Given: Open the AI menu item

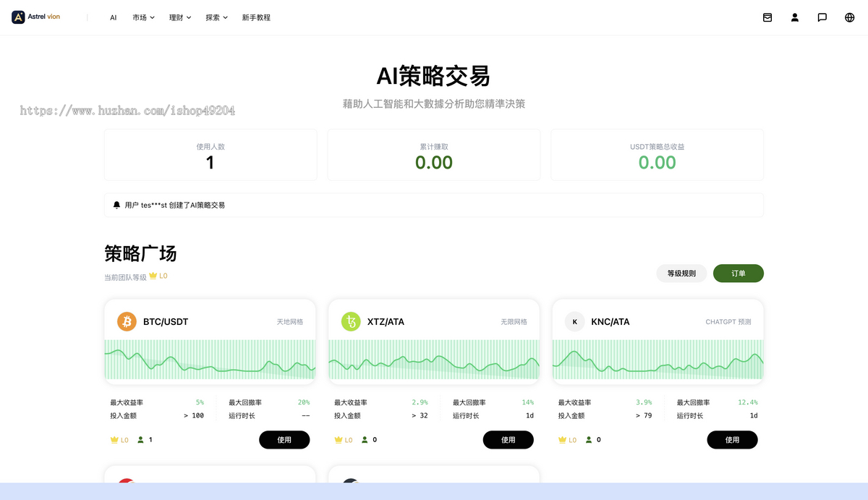Looking at the screenshot, I should coord(114,17).
